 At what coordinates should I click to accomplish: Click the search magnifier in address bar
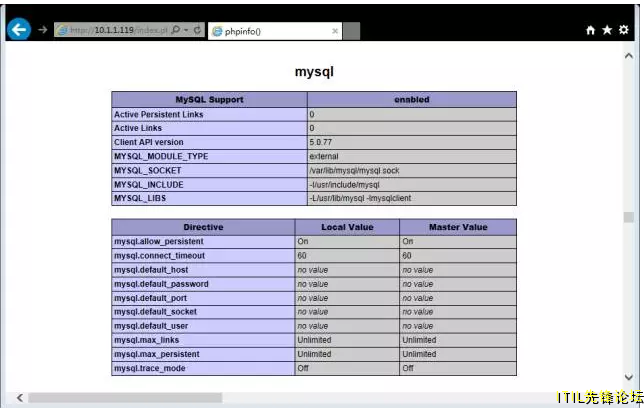click(176, 30)
